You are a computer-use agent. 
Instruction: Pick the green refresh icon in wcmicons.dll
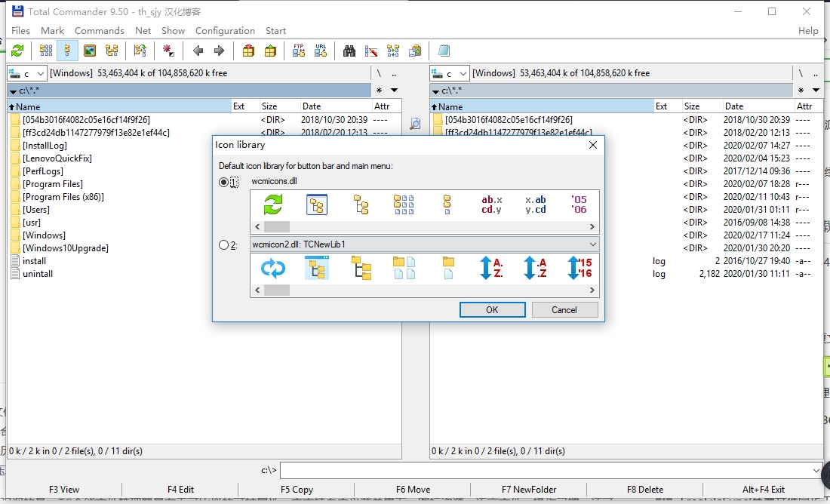tap(273, 204)
